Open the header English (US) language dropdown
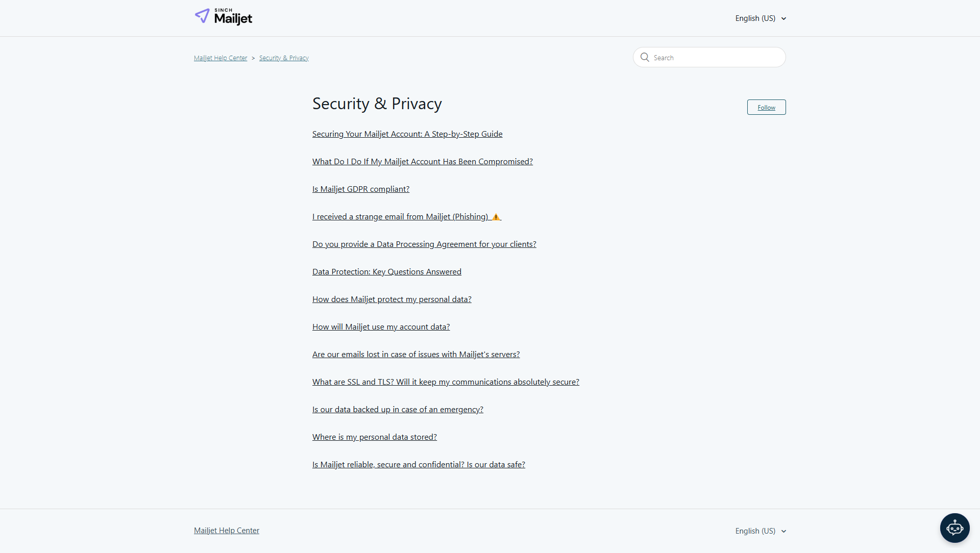The width and height of the screenshot is (980, 553). tap(761, 18)
